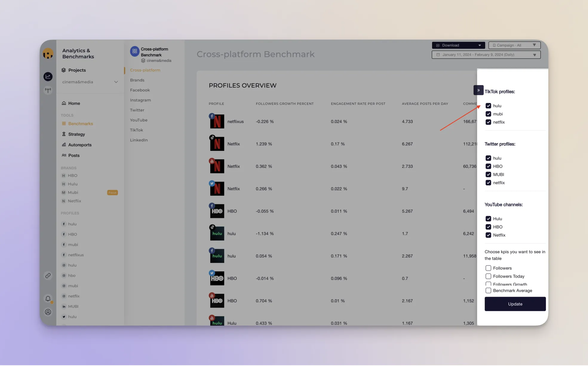Uncheck mubi under TikTok profiles

[x=488, y=114]
